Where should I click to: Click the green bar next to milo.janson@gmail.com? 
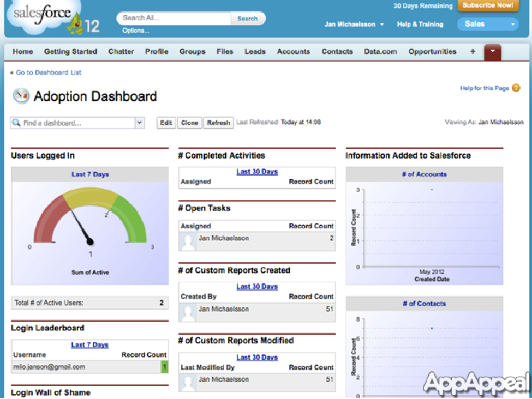coord(164,367)
